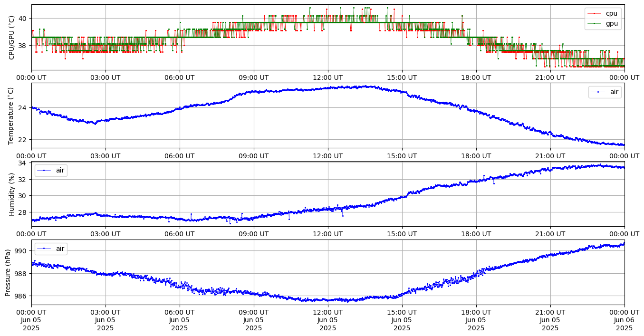The image size is (644, 336).
Task: Click the 12:00 UT Jun 05 2025 bottom tick label
Action: pos(327,319)
